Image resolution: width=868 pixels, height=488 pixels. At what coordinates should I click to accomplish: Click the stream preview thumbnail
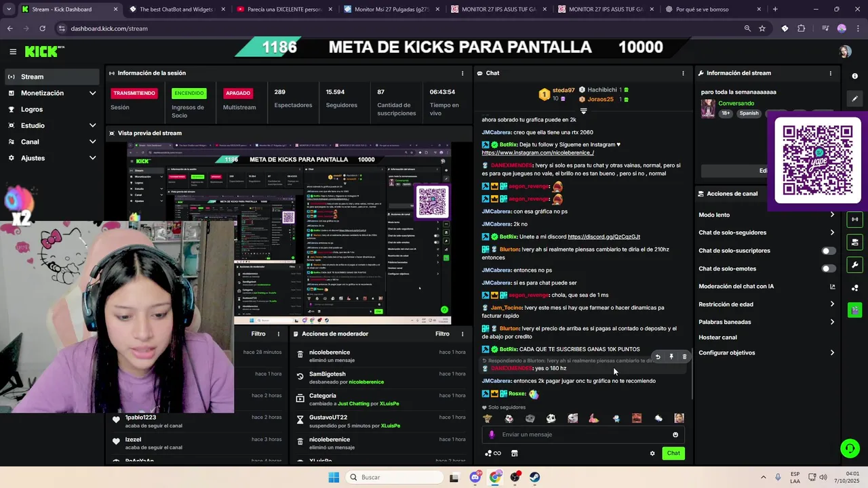click(289, 232)
